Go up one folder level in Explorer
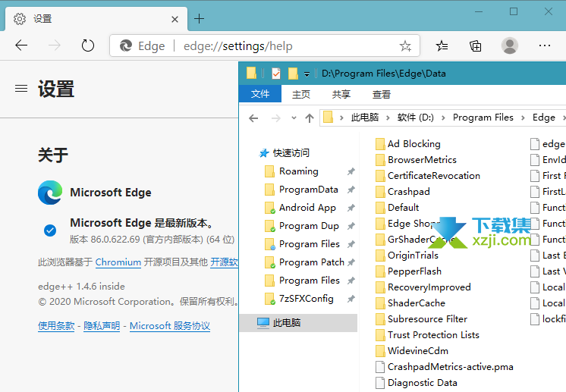The width and height of the screenshot is (566, 392). (x=310, y=118)
